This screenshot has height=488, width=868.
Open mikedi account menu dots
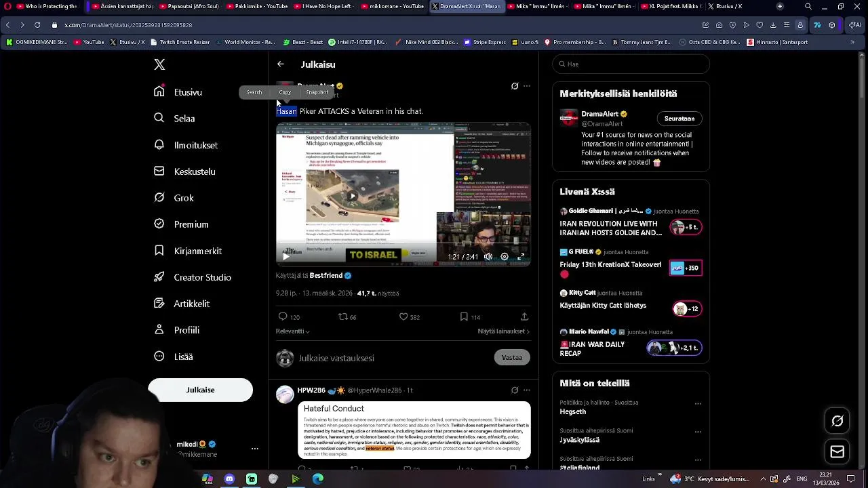255,449
